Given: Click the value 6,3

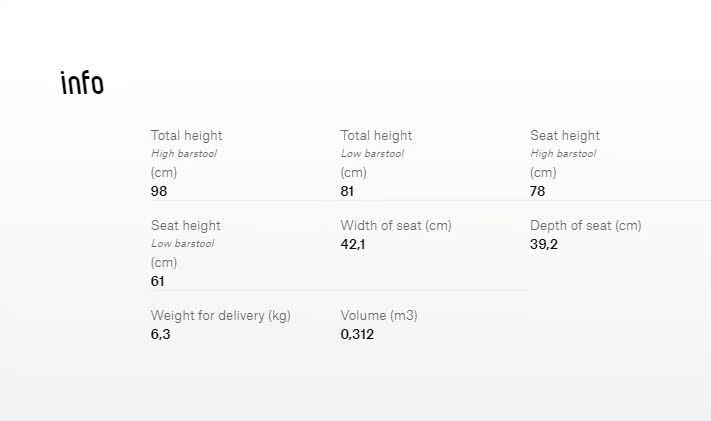Looking at the screenshot, I should 161,334.
